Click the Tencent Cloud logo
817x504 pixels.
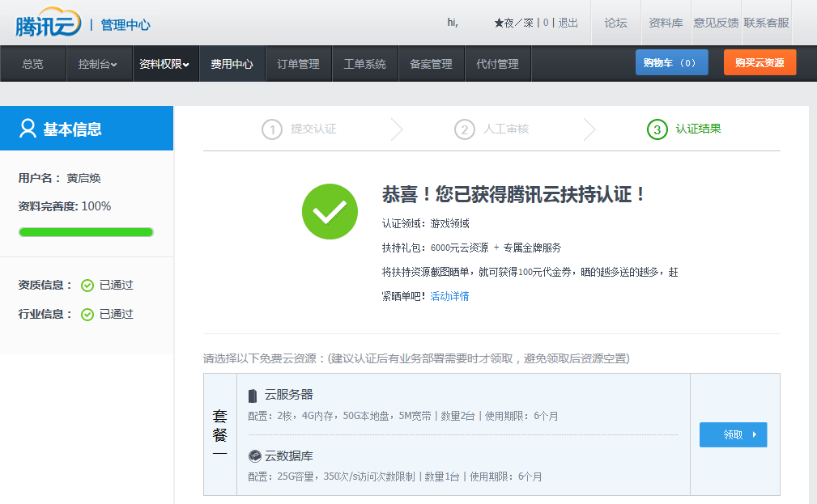click(x=49, y=22)
